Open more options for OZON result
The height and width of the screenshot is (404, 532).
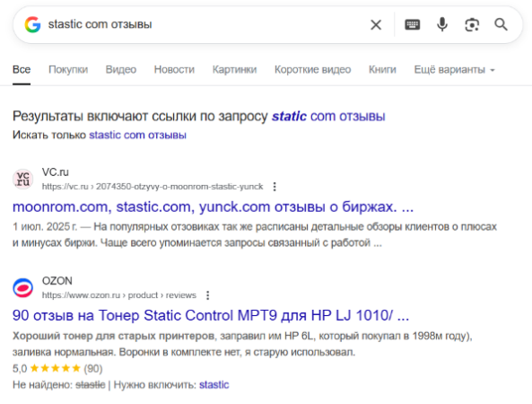[207, 295]
